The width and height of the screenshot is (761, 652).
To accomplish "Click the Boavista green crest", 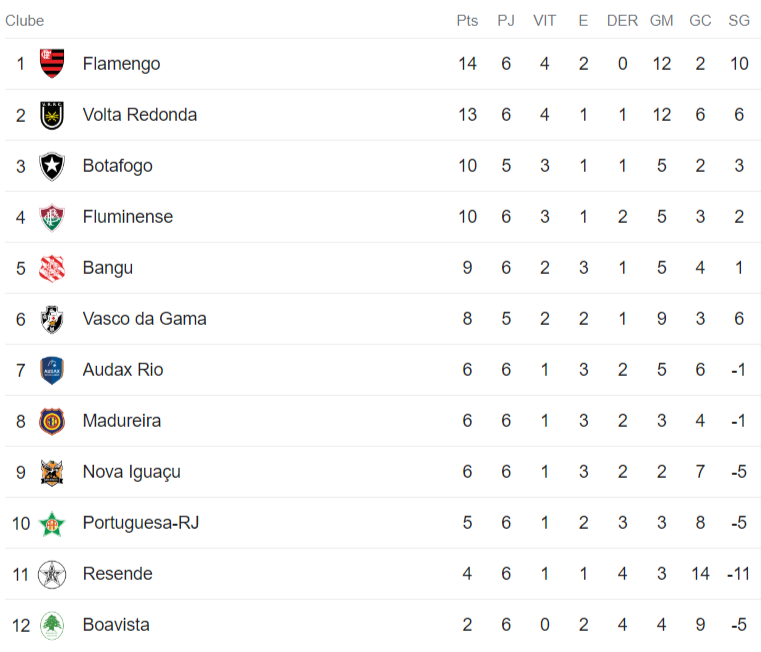I will 52,625.
